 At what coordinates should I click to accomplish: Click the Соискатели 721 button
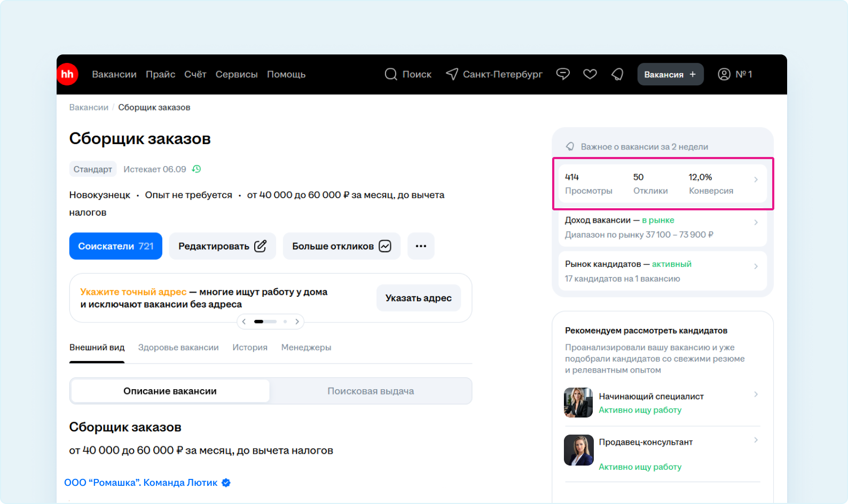pyautogui.click(x=116, y=246)
